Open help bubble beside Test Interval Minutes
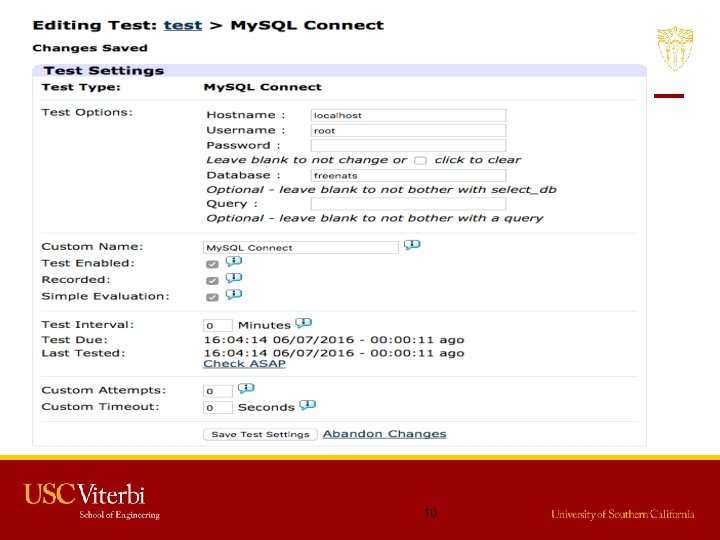Viewport: 720px width, 540px height. 304,323
